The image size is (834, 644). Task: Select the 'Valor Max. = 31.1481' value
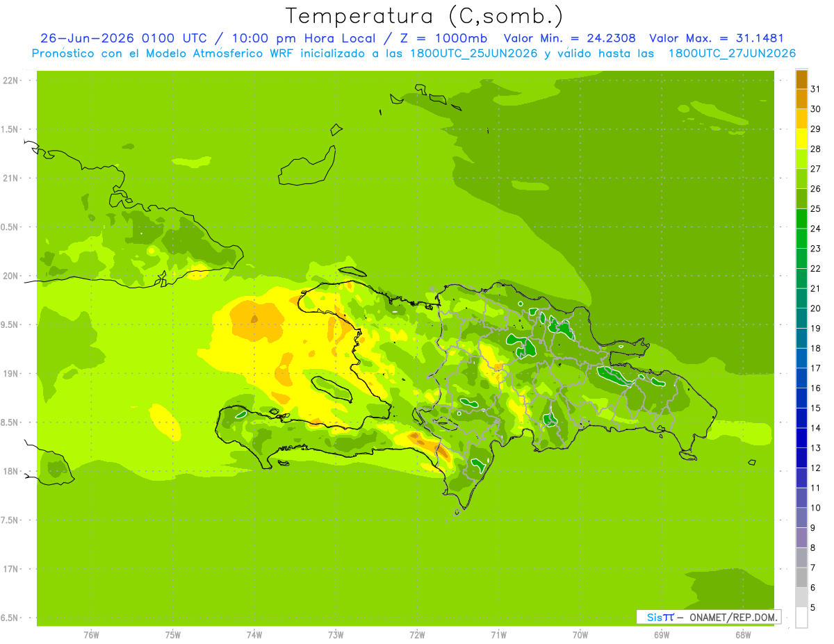click(x=717, y=38)
